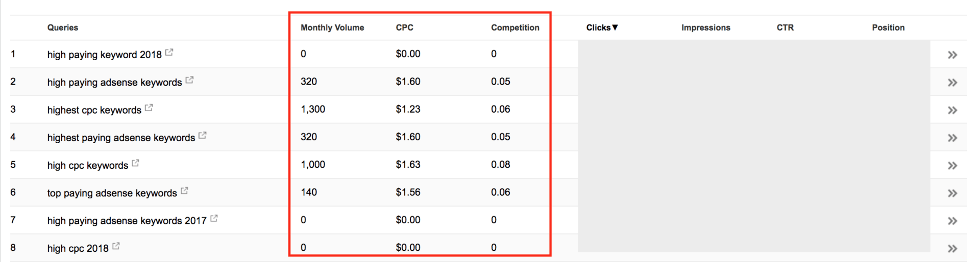Sort table by Impressions column header
Screen dimensions: 980x262
tap(705, 28)
